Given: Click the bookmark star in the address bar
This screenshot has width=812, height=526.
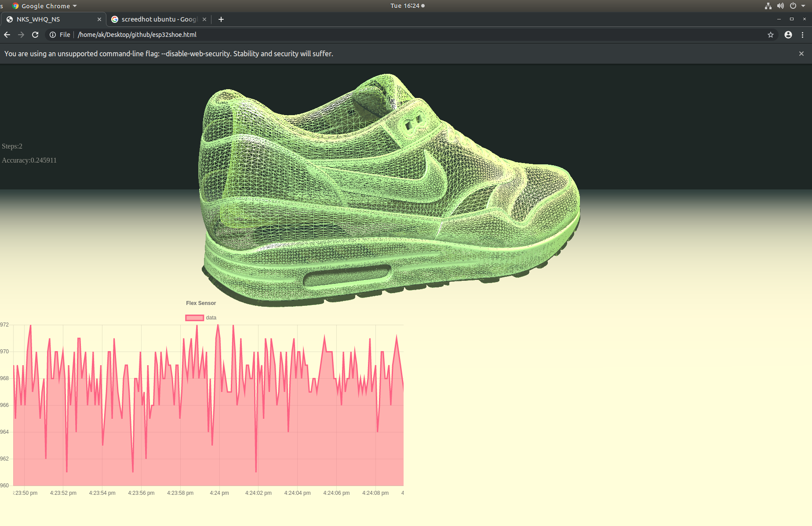Looking at the screenshot, I should [x=771, y=35].
